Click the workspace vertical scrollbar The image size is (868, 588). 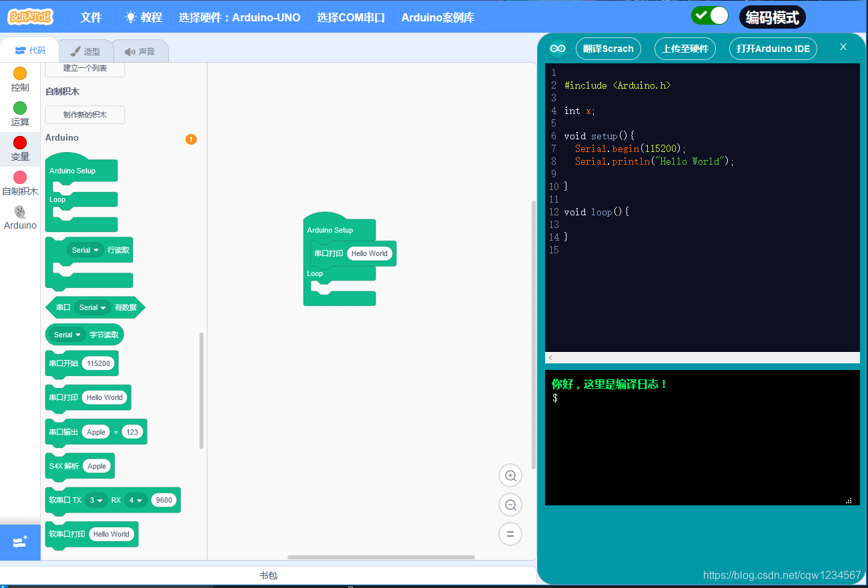(532, 333)
